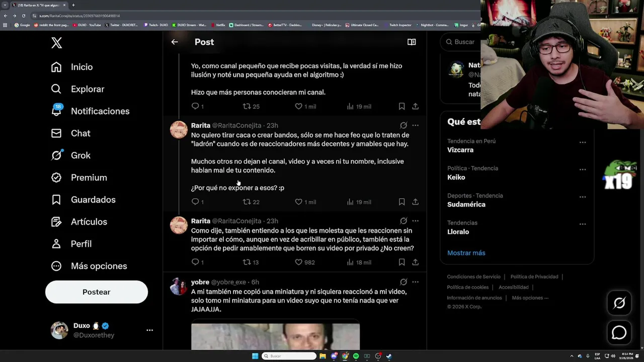Open options for Sudamérica trend
Image resolution: width=644 pixels, height=362 pixels.
point(583,197)
